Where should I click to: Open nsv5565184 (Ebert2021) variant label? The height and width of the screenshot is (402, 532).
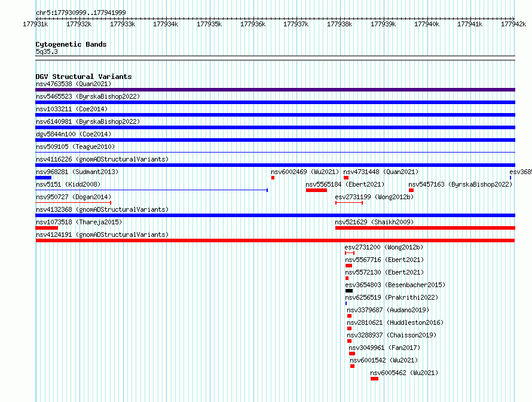point(345,184)
